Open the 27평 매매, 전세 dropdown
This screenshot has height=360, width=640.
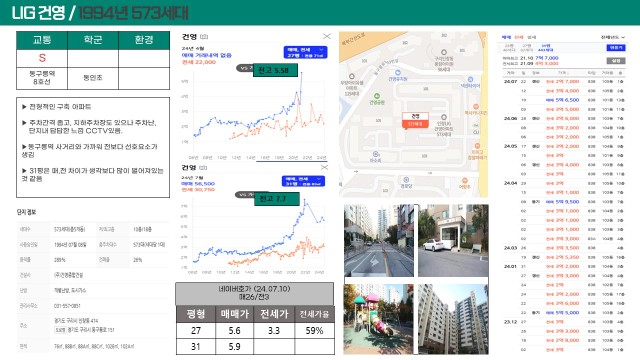[x=305, y=52]
